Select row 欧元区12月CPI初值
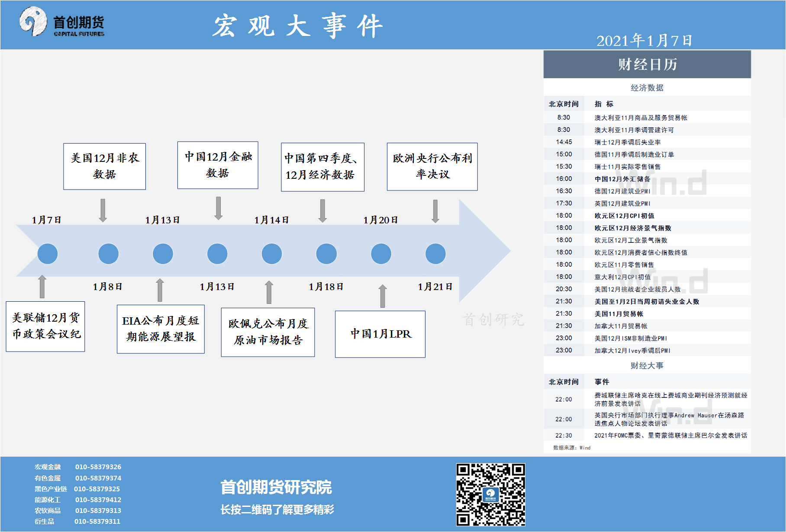The image size is (786, 532). coord(647,216)
